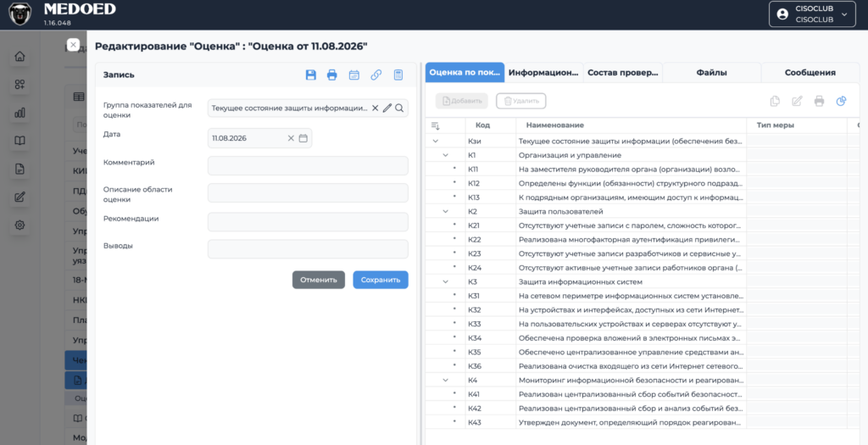The image size is (868, 445).
Task: Select row К13 К подрядным организациям
Action: (643, 197)
